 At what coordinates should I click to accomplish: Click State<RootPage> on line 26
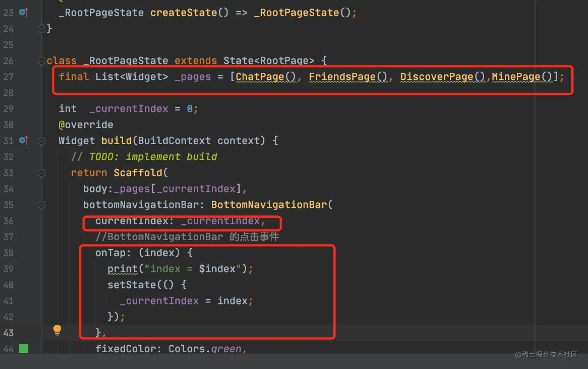pos(269,61)
